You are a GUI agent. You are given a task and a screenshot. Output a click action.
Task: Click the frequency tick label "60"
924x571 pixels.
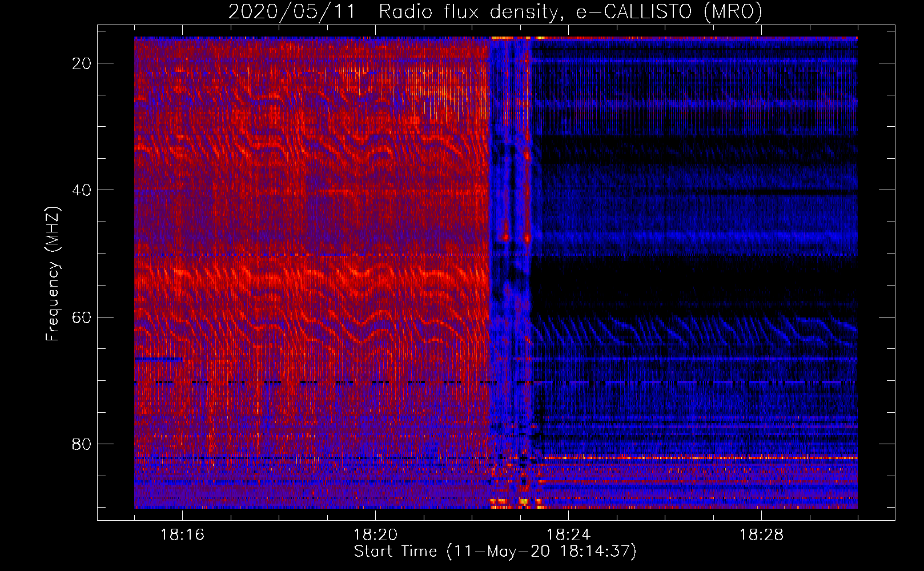pyautogui.click(x=82, y=317)
